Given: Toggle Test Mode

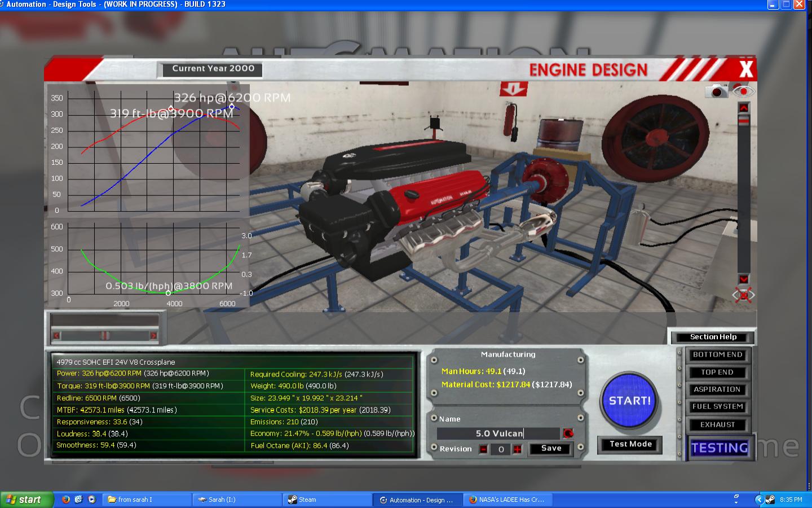Looking at the screenshot, I should tap(630, 444).
